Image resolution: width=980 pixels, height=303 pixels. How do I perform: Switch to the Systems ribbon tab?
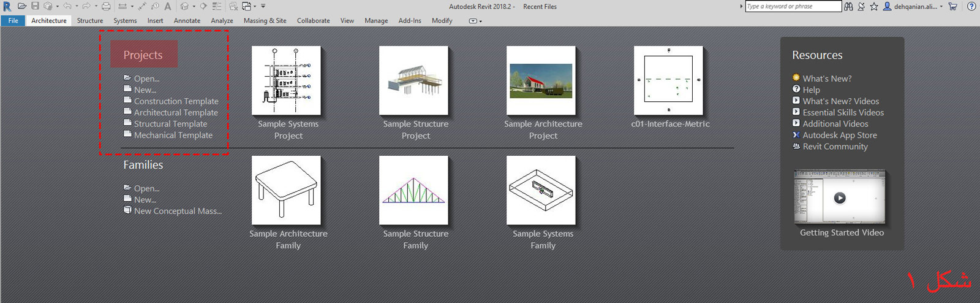pos(125,21)
